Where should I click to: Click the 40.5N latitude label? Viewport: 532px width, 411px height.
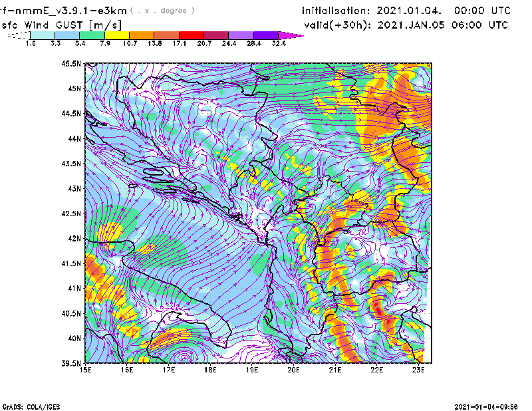coord(71,314)
